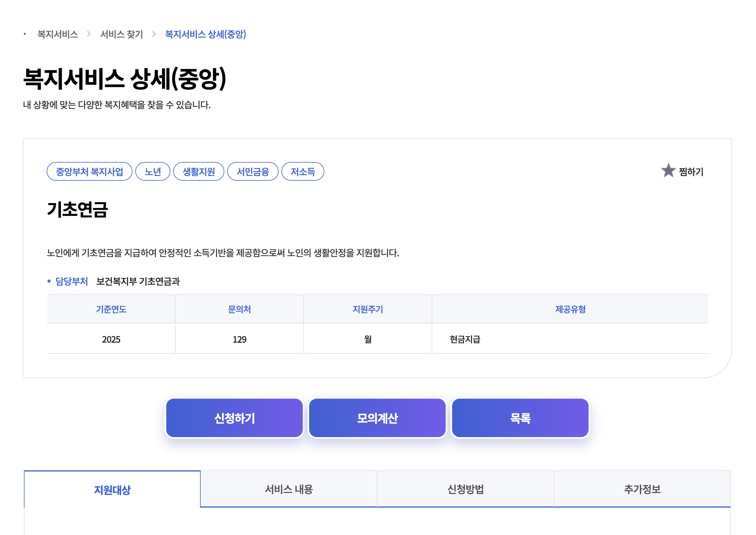Select the 중앙부처 복지사업 tag
The image size is (756, 535).
click(x=89, y=172)
